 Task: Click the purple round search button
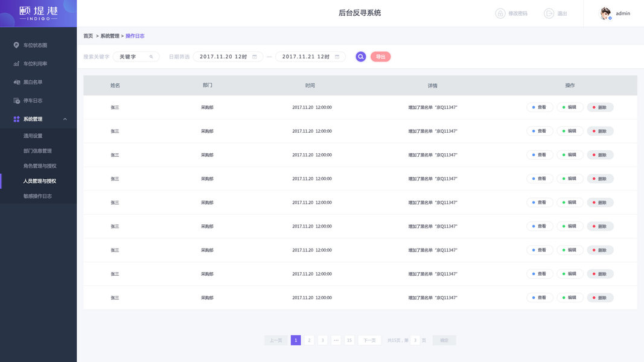click(x=360, y=57)
